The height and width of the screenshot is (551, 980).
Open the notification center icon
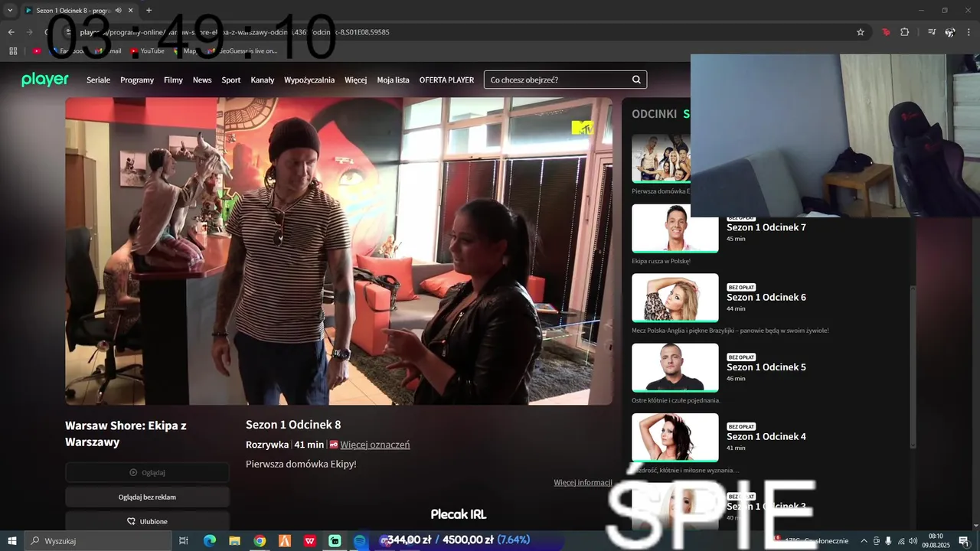[x=963, y=541]
